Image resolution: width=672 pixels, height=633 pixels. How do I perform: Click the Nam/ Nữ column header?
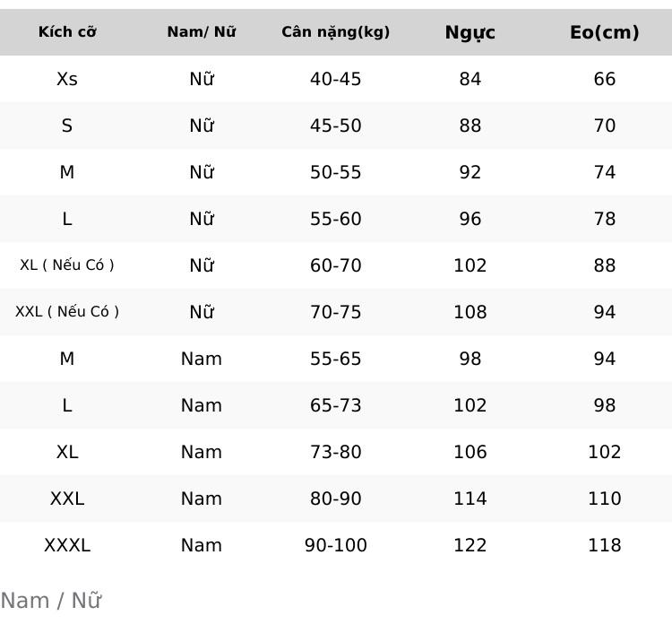(202, 32)
